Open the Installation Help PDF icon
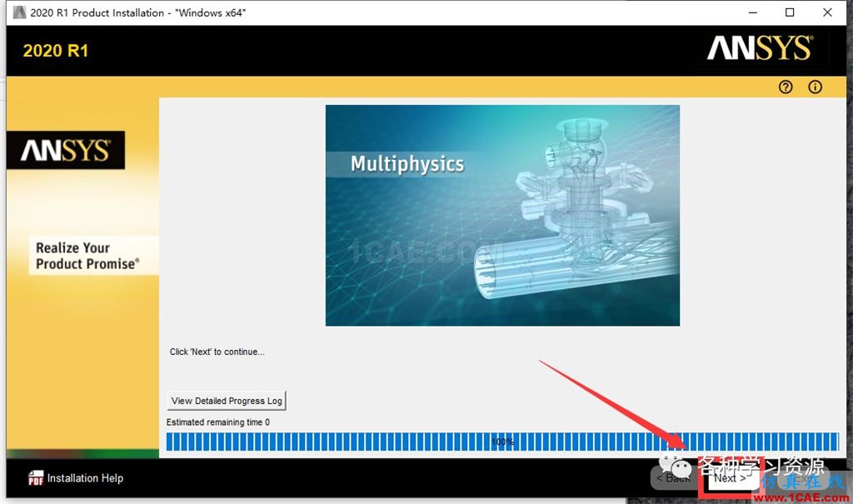Screen dimensions: 853x504 pos(36,478)
